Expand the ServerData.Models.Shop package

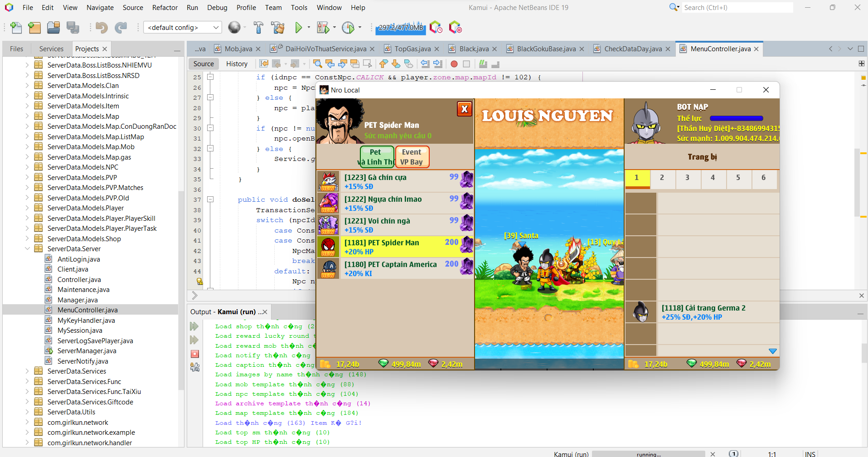[x=27, y=239]
